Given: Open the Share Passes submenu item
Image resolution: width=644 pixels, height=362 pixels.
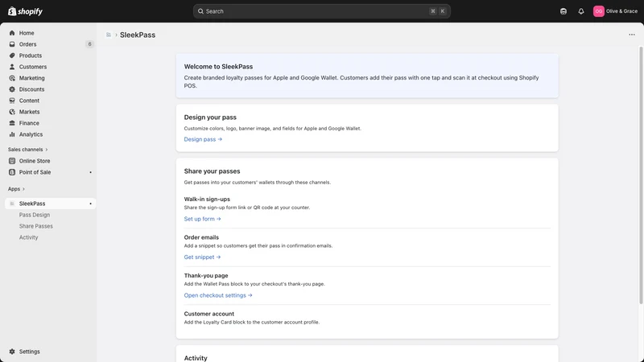Looking at the screenshot, I should click(x=35, y=226).
